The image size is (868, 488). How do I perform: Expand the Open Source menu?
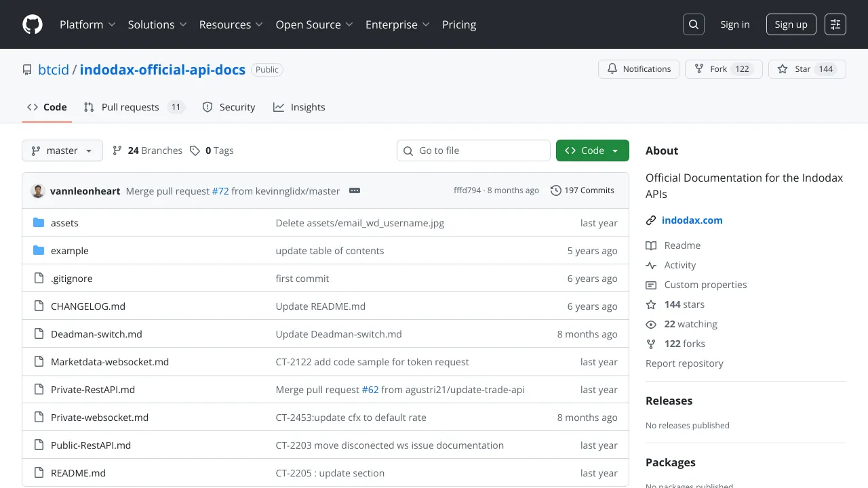315,24
